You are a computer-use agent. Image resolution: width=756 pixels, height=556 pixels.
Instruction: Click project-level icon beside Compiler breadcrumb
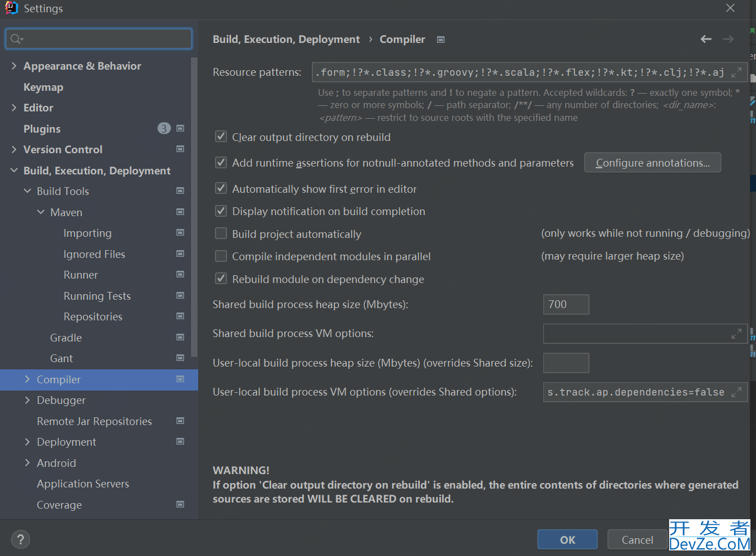pos(441,40)
